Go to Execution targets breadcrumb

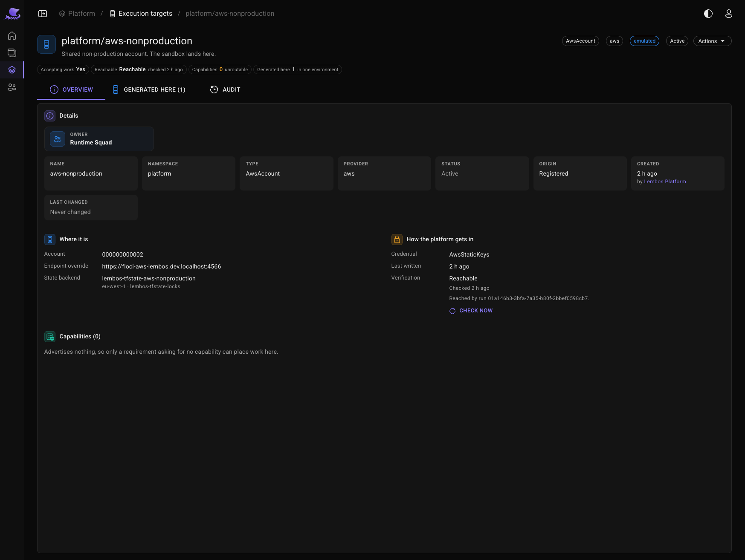tap(141, 14)
